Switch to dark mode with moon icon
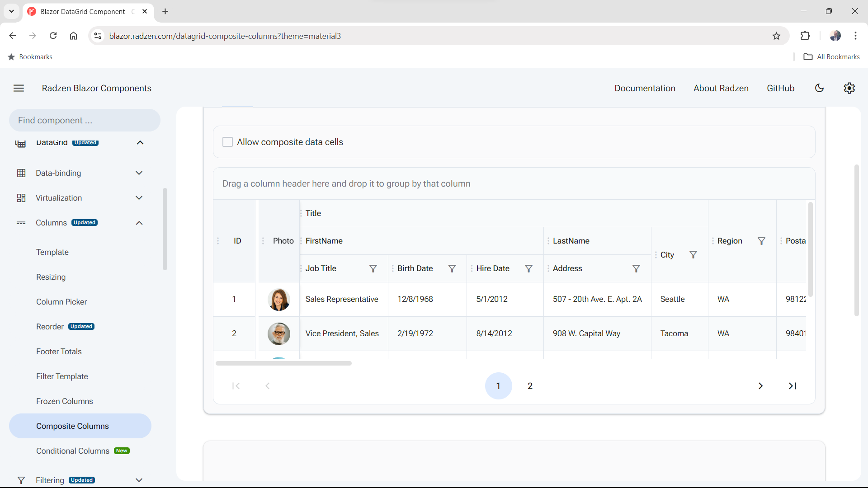The height and width of the screenshot is (488, 868). [819, 88]
